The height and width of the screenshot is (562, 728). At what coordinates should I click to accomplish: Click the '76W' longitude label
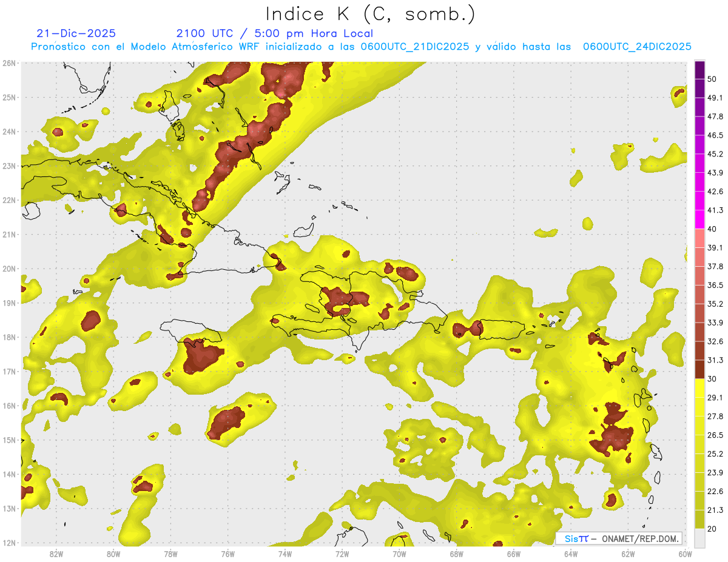click(x=227, y=554)
